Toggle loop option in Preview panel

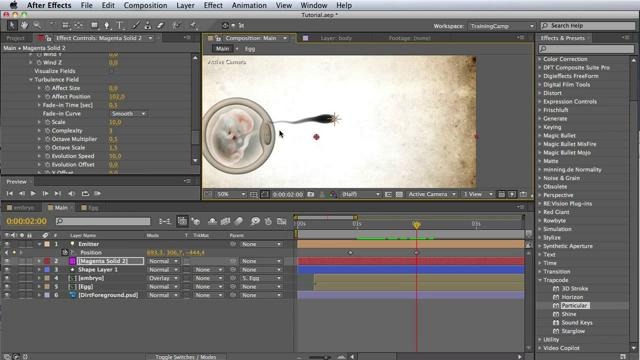tap(85, 193)
